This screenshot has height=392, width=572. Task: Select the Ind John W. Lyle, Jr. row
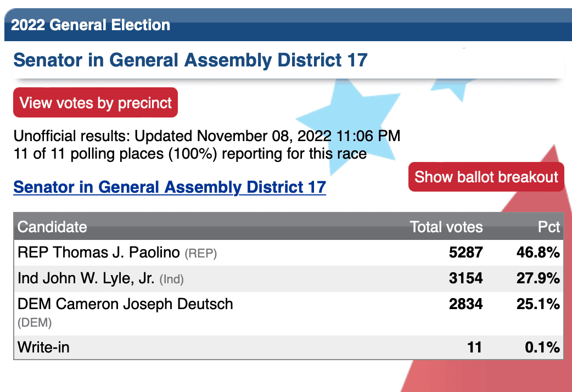(289, 278)
